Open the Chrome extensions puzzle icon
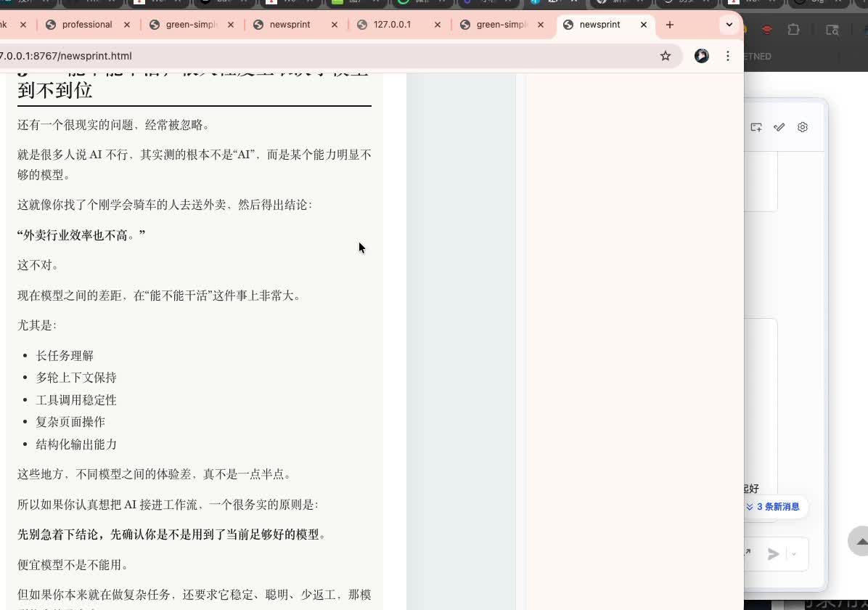This screenshot has height=610, width=868. (x=793, y=29)
